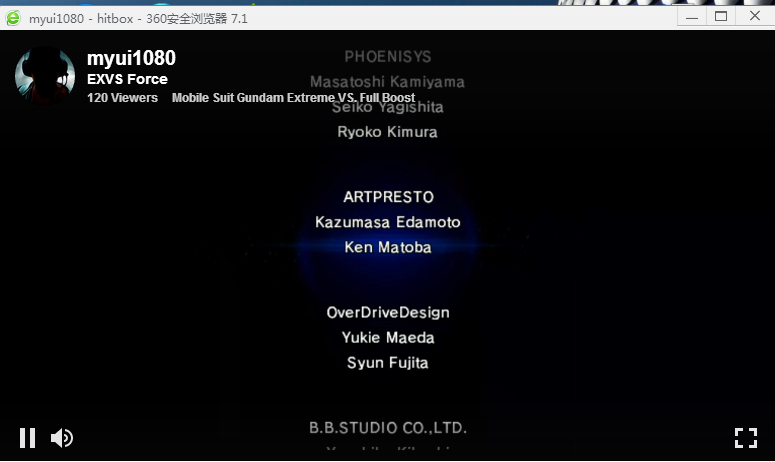This screenshot has width=775, height=462.
Task: Click the 120 Viewers count
Action: pyautogui.click(x=122, y=98)
